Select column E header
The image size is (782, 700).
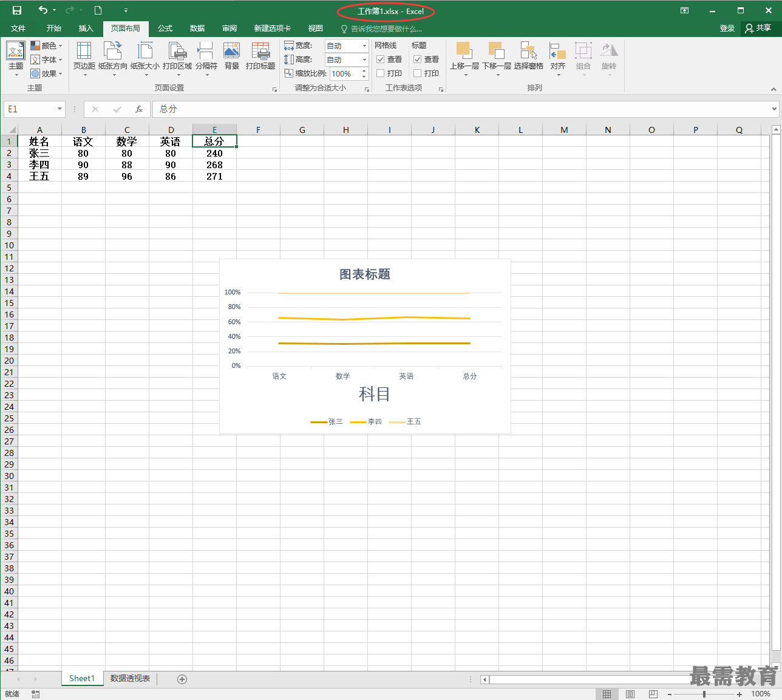pos(214,130)
